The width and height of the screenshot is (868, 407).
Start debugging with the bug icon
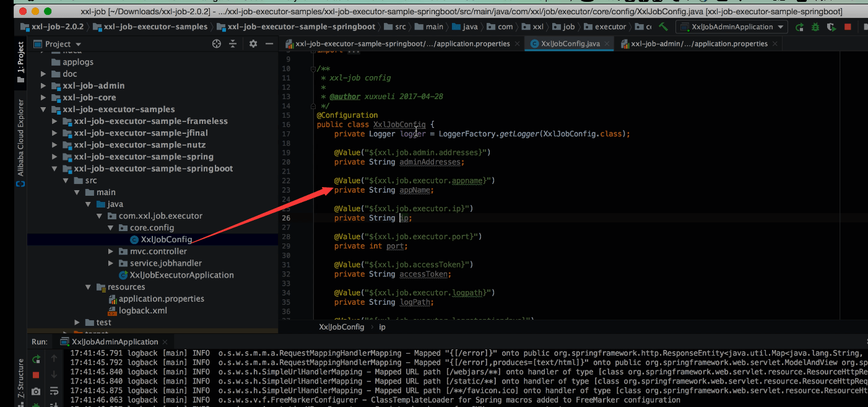pos(815,27)
